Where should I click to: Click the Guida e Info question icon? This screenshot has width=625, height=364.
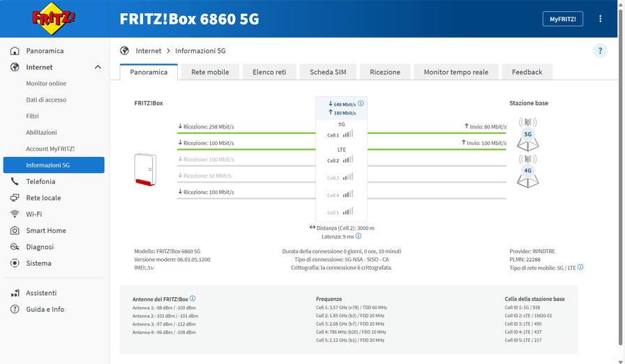click(x=15, y=309)
